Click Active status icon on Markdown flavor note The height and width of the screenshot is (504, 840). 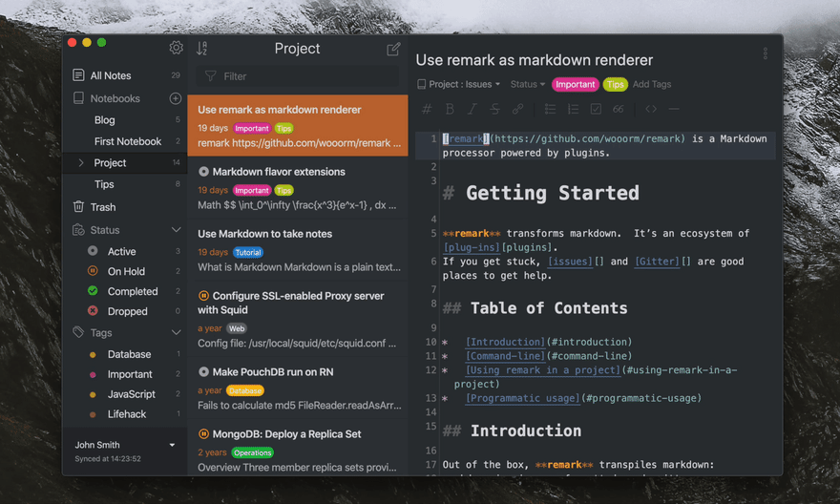click(203, 172)
